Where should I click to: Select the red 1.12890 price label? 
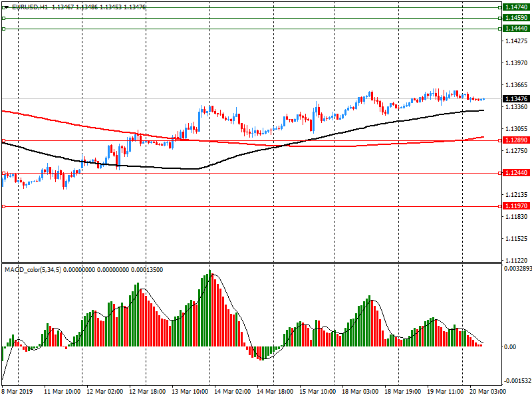click(515, 140)
